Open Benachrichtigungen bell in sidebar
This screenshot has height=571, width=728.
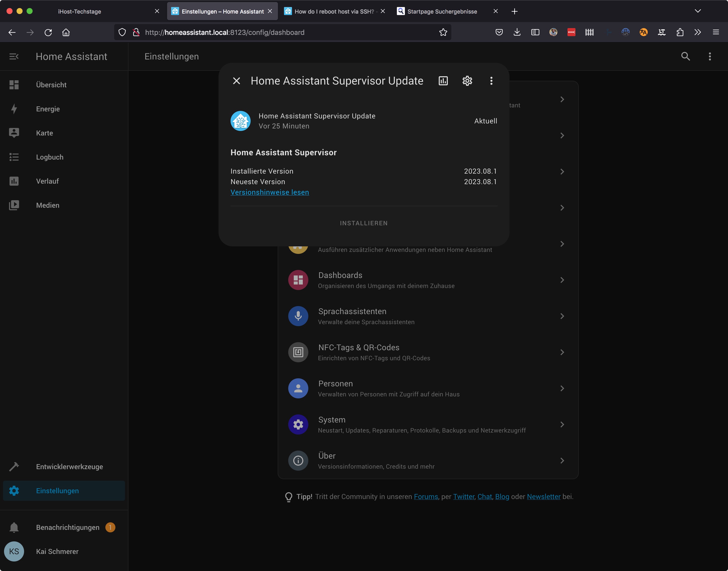[14, 527]
